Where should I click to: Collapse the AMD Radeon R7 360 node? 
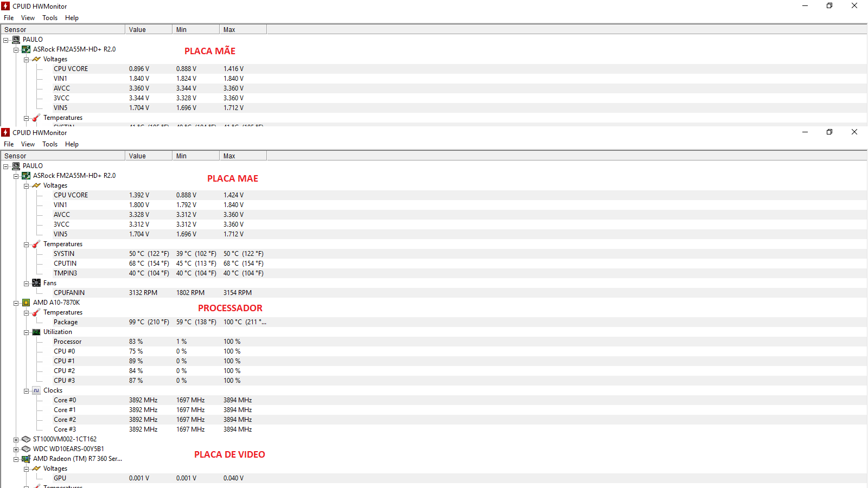[16, 459]
